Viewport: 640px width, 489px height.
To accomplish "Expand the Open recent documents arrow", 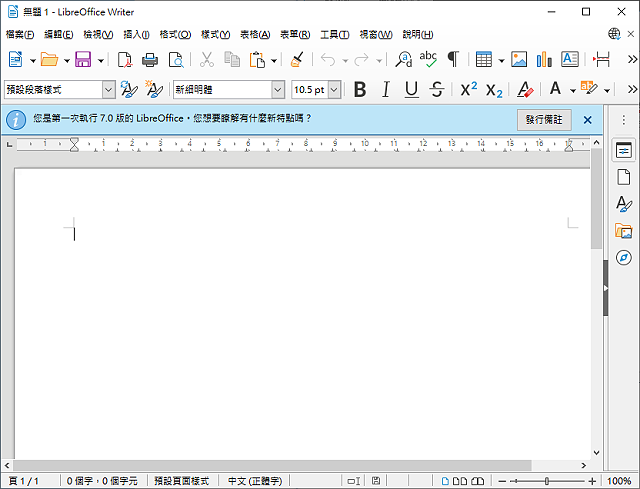I will click(x=67, y=61).
